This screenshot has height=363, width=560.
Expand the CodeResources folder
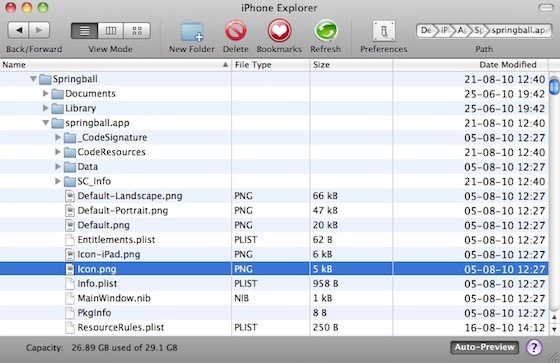coord(58,152)
